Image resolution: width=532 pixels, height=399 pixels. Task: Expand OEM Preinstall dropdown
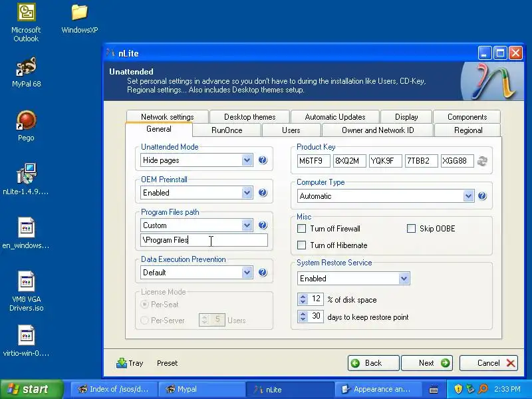coord(196,193)
